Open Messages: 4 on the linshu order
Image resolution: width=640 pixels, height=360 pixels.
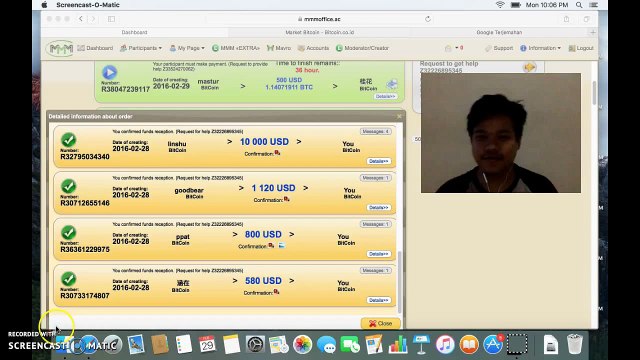click(x=376, y=131)
